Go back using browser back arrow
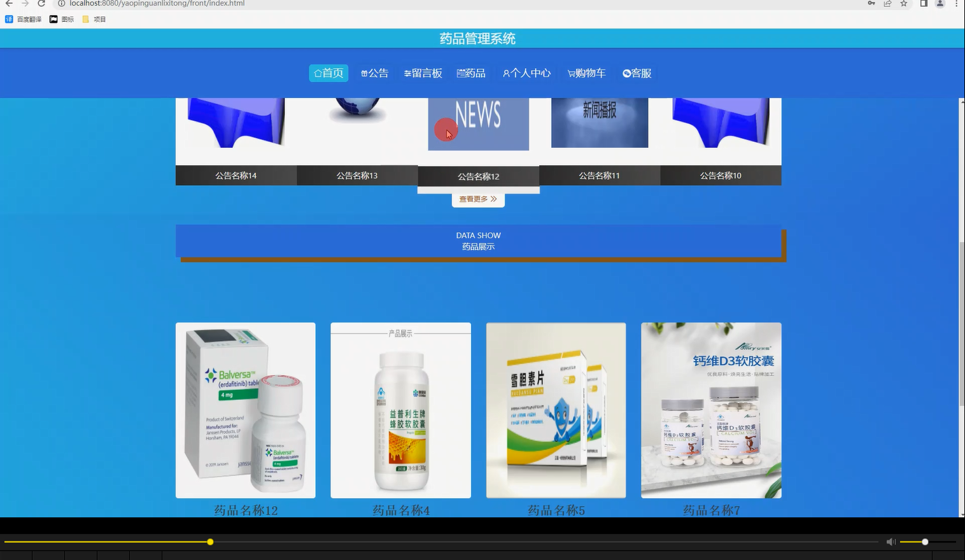The width and height of the screenshot is (965, 560). pyautogui.click(x=9, y=3)
